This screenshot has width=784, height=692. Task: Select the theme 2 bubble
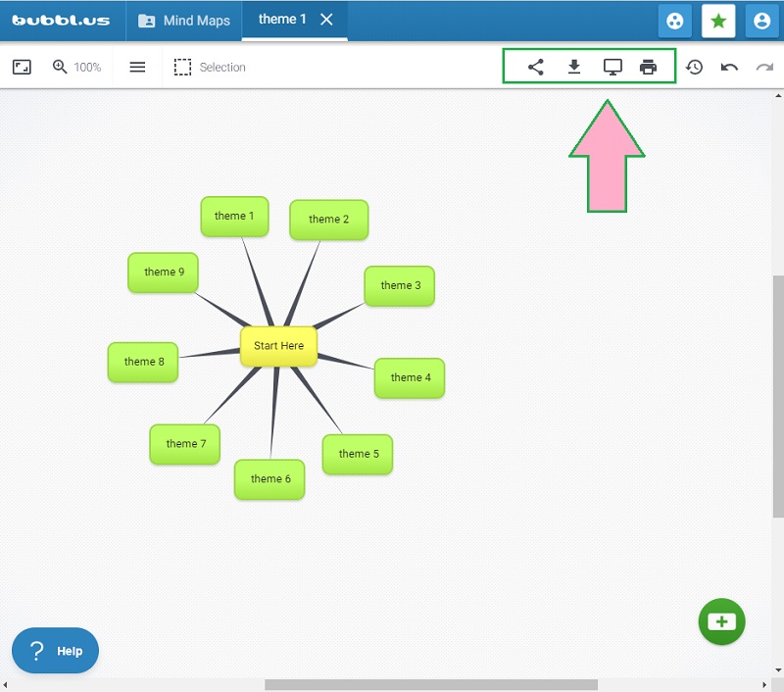tap(329, 220)
